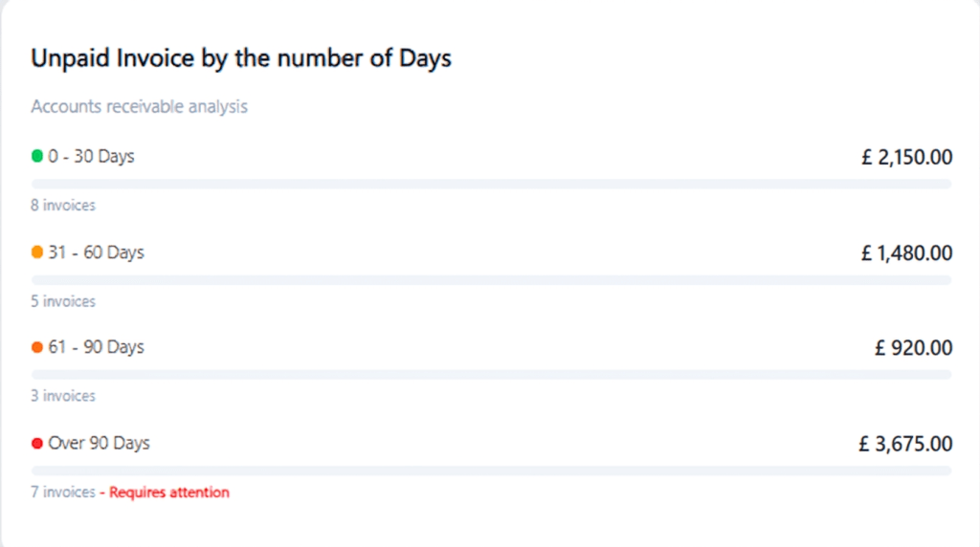
Task: Click the red dot beside Over 90 Days
Action: pos(37,444)
